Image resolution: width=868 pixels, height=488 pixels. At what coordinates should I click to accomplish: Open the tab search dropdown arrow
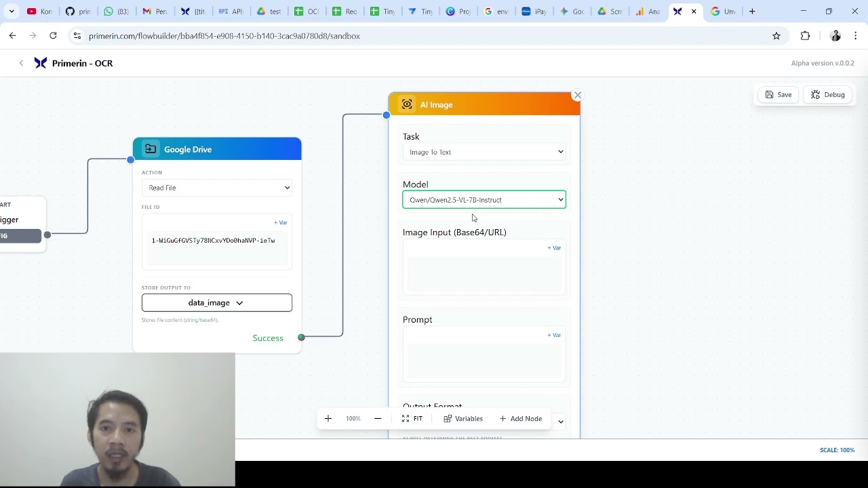(x=12, y=12)
